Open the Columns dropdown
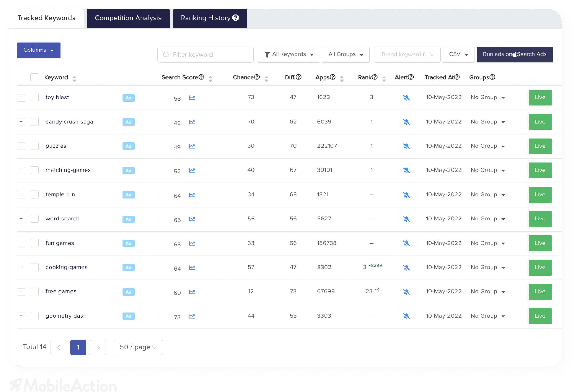The height and width of the screenshot is (392, 577). [39, 50]
